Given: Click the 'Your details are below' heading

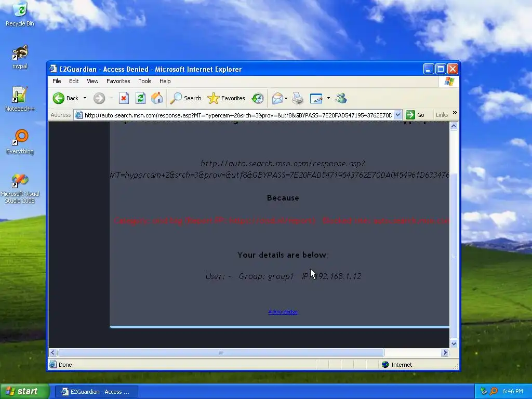Looking at the screenshot, I should (x=283, y=255).
